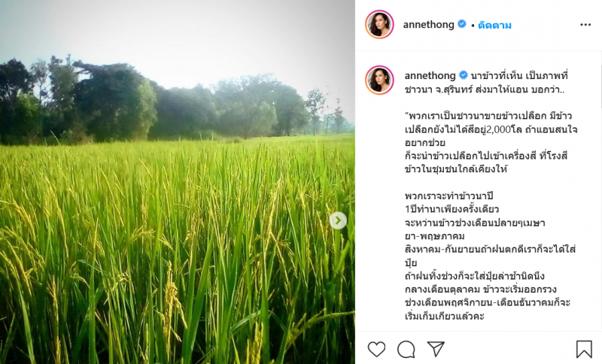Open the three-dot more options menu
Image resolution: width=602 pixels, height=364 pixels.
[x=585, y=25]
